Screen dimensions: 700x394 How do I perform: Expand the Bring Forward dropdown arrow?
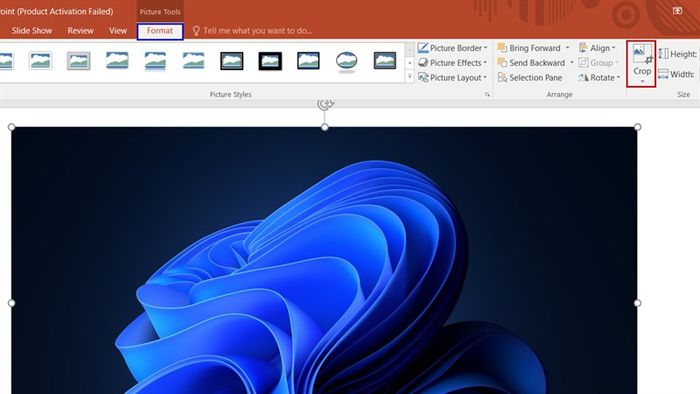point(567,48)
